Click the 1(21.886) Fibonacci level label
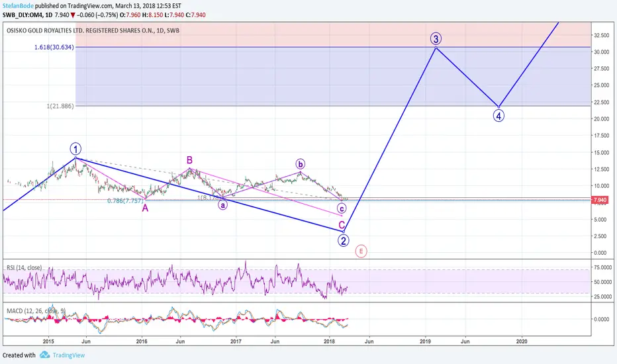Viewport: 617px width, 364px height. (60, 106)
